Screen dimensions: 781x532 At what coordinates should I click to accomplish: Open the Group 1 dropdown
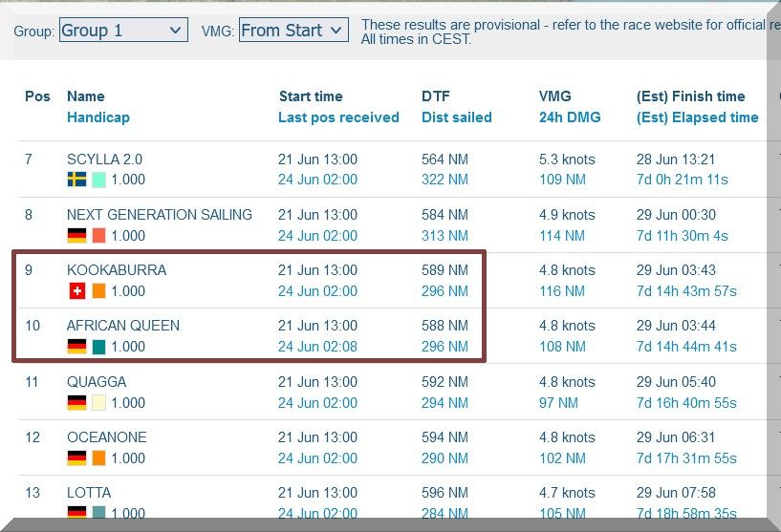(122, 31)
